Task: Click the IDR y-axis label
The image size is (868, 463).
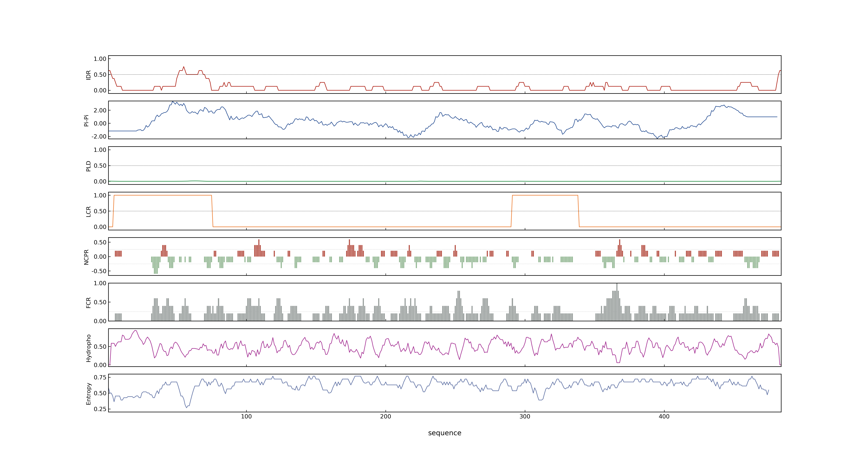Action: point(89,75)
